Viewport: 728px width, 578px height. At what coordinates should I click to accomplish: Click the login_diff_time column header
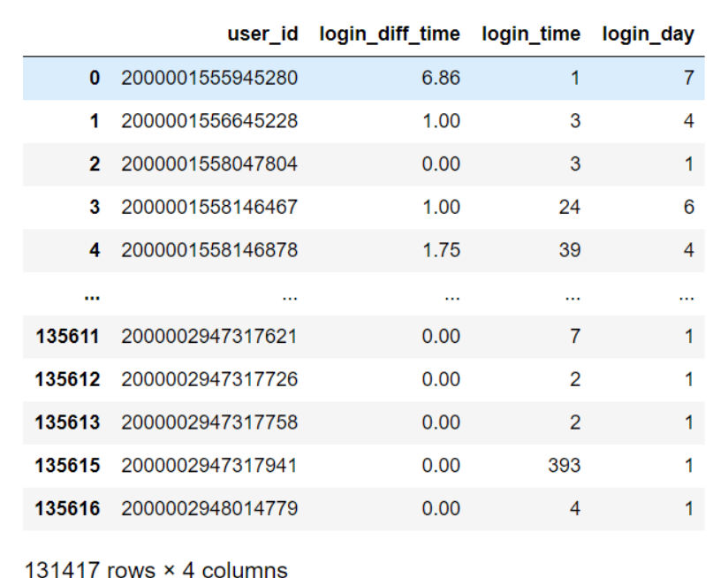point(390,34)
